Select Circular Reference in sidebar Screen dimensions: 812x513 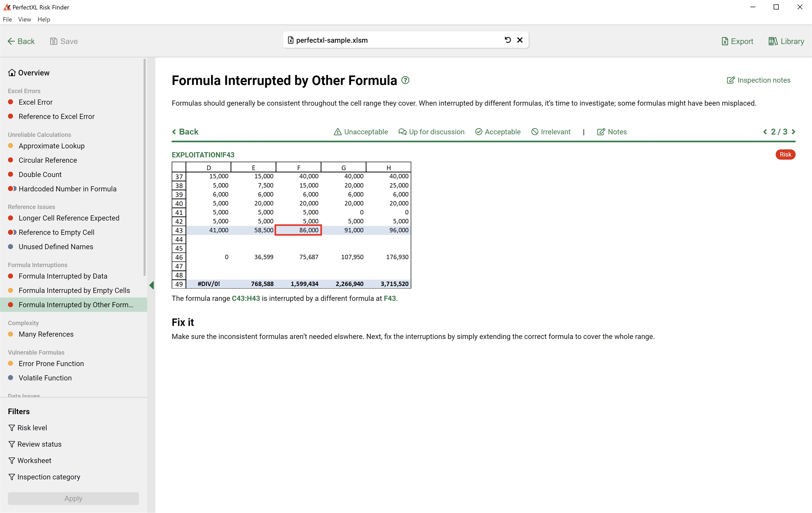[x=48, y=160]
